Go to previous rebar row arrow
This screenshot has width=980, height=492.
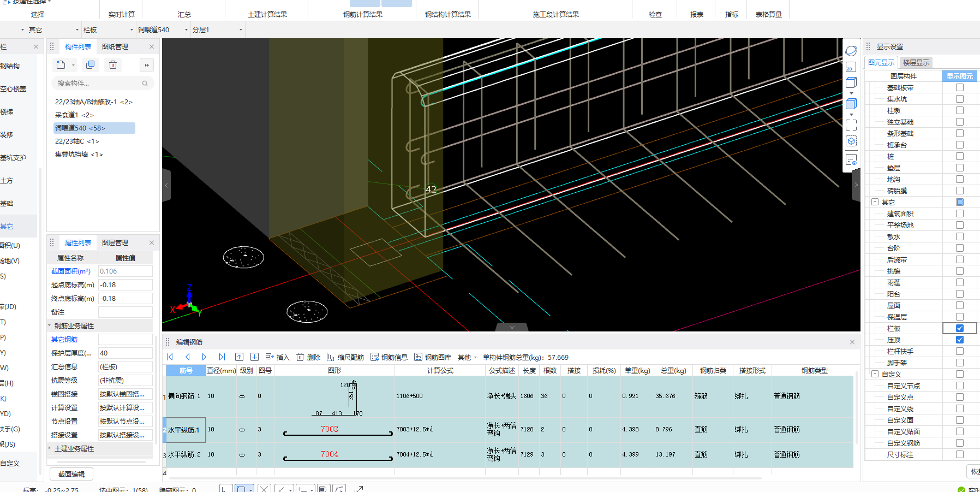pos(187,357)
